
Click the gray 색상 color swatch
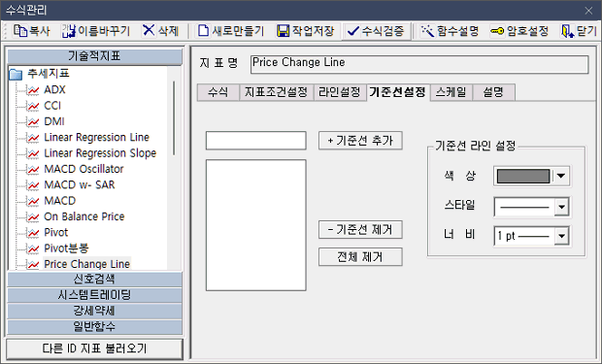point(523,177)
